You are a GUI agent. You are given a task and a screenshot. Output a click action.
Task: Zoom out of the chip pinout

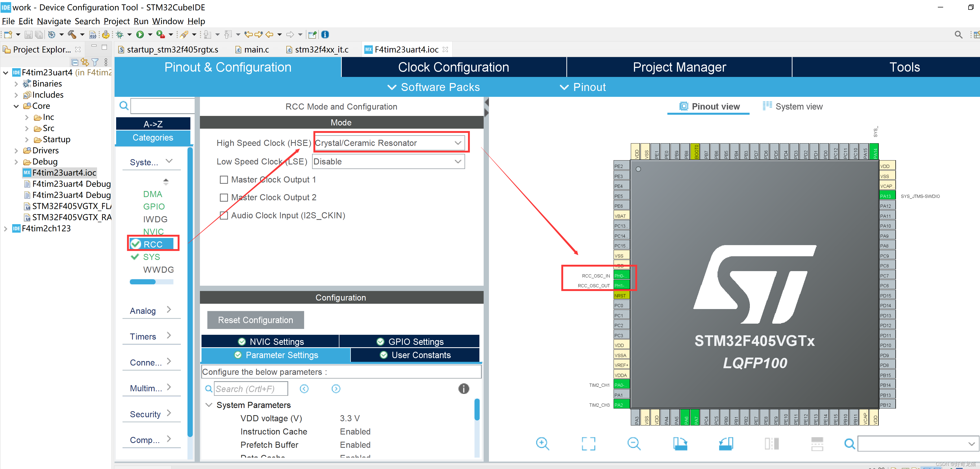pyautogui.click(x=634, y=444)
